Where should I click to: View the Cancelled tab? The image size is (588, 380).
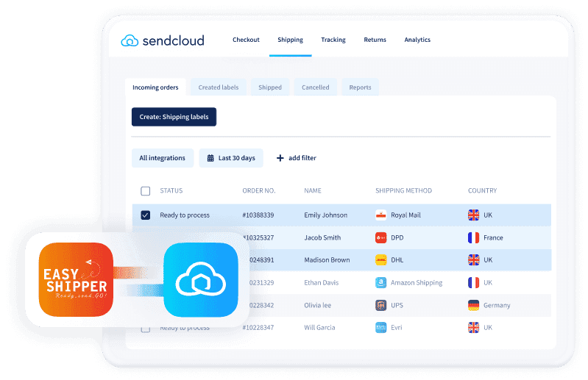click(316, 87)
